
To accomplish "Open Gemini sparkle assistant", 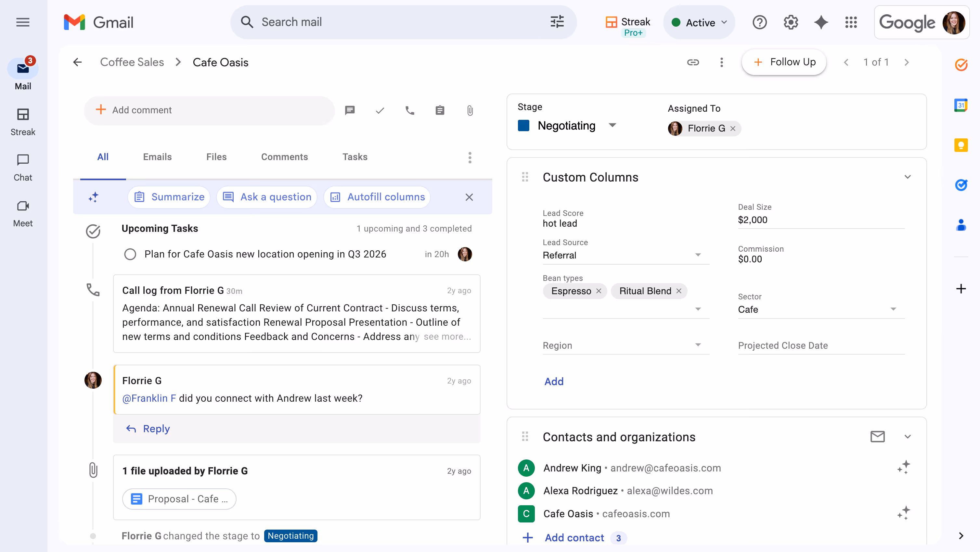I will [x=821, y=22].
